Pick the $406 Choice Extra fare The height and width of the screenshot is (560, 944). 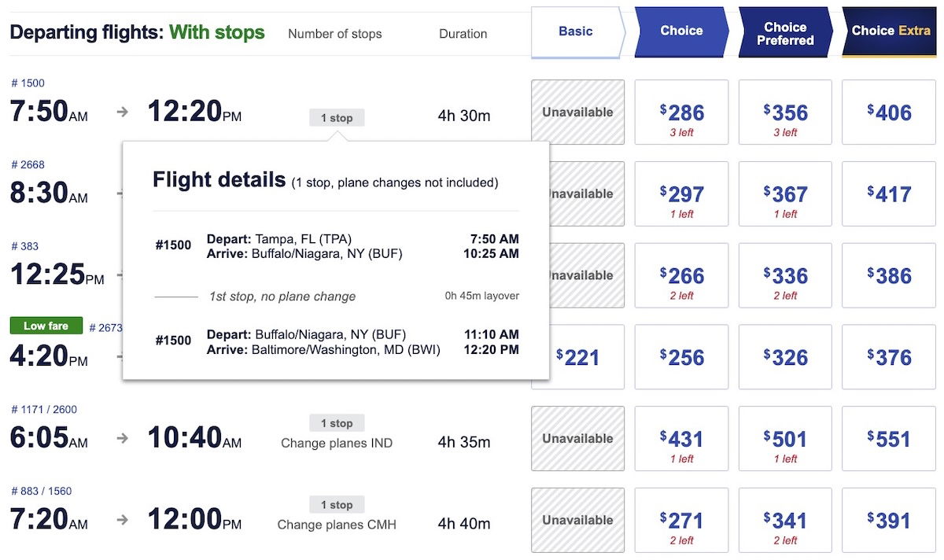889,112
